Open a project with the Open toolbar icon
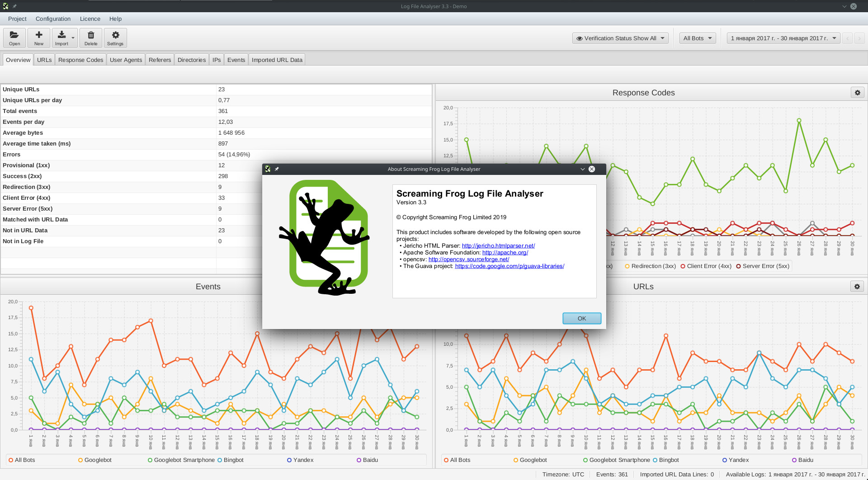Screen dimensions: 868x480 [x=14, y=38]
